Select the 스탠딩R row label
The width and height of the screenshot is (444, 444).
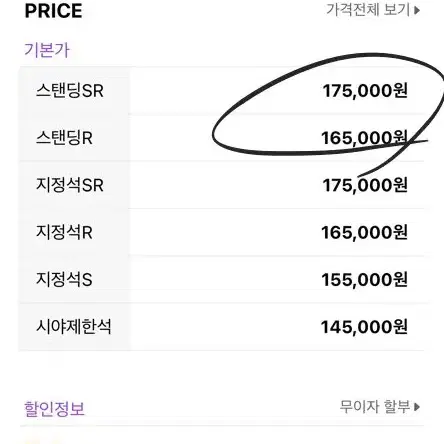point(64,138)
